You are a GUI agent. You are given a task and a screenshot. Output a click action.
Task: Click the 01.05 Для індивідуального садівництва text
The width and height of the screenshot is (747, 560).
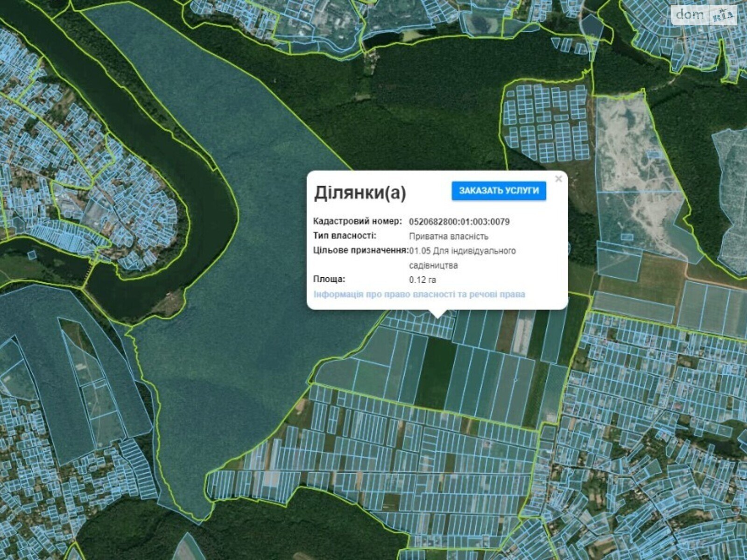click(x=462, y=258)
